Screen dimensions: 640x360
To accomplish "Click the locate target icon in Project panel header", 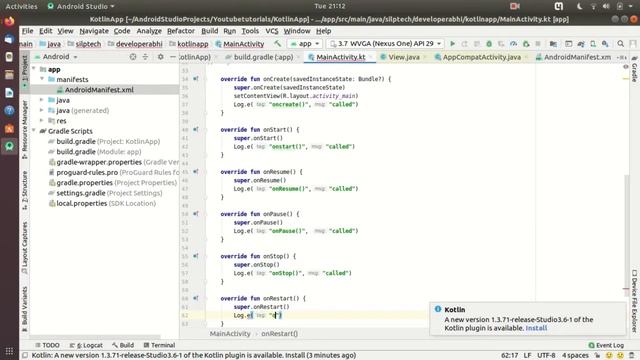I will click(133, 57).
